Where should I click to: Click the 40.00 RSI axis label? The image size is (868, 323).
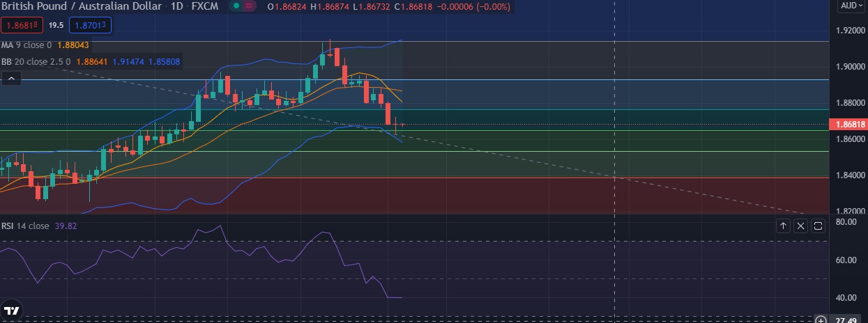846,298
